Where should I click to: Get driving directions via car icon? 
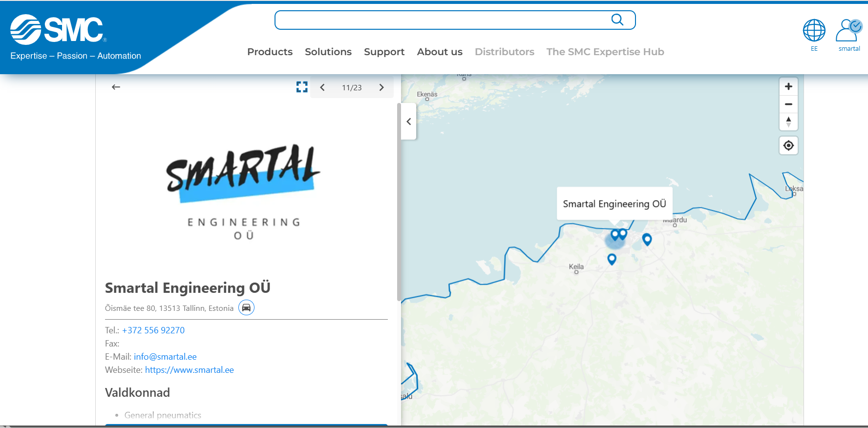point(246,307)
